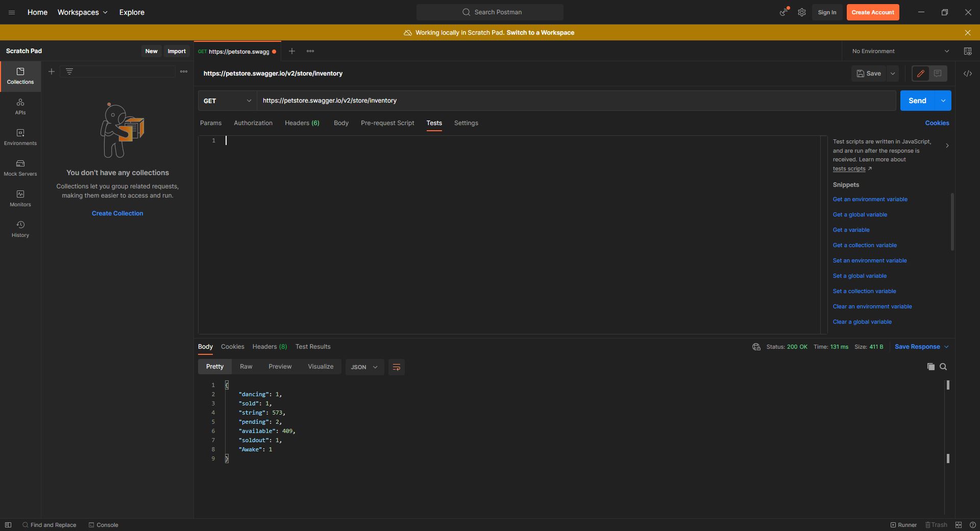Open Collections in the sidebar
This screenshot has height=531, width=980.
pos(20,76)
